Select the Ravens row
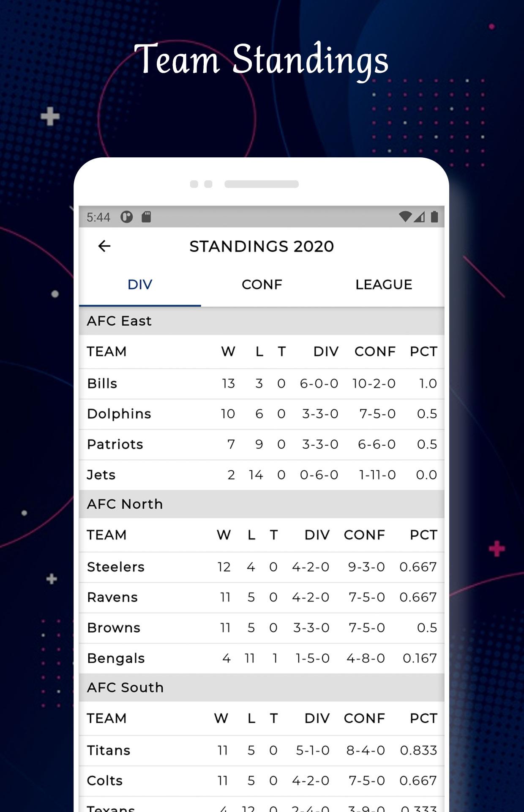Viewport: 524px width, 812px height. click(x=262, y=598)
